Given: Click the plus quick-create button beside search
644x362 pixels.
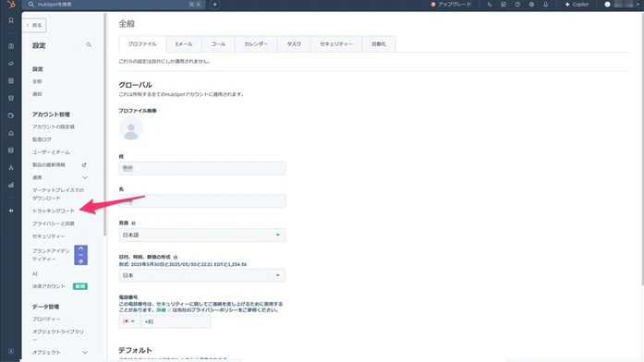Looking at the screenshot, I should click(x=214, y=5).
